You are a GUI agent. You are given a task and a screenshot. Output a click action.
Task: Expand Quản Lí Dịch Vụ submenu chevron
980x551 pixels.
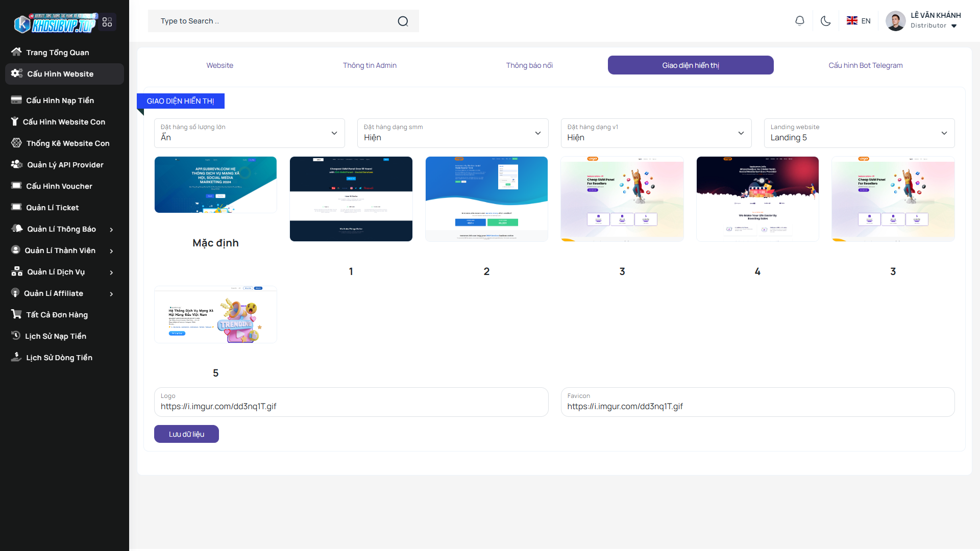pos(111,272)
